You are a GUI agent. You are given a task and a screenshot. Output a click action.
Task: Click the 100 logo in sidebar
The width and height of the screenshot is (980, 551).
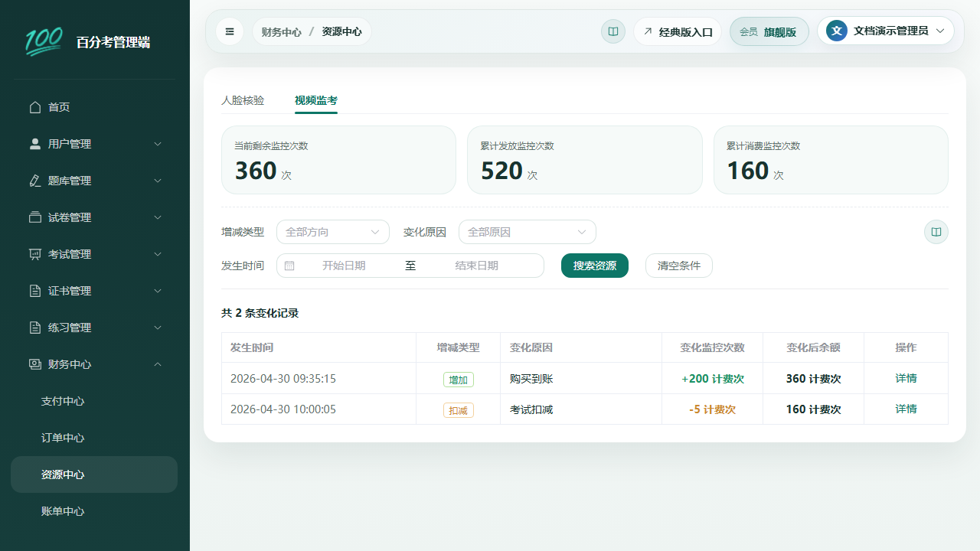[x=44, y=41]
